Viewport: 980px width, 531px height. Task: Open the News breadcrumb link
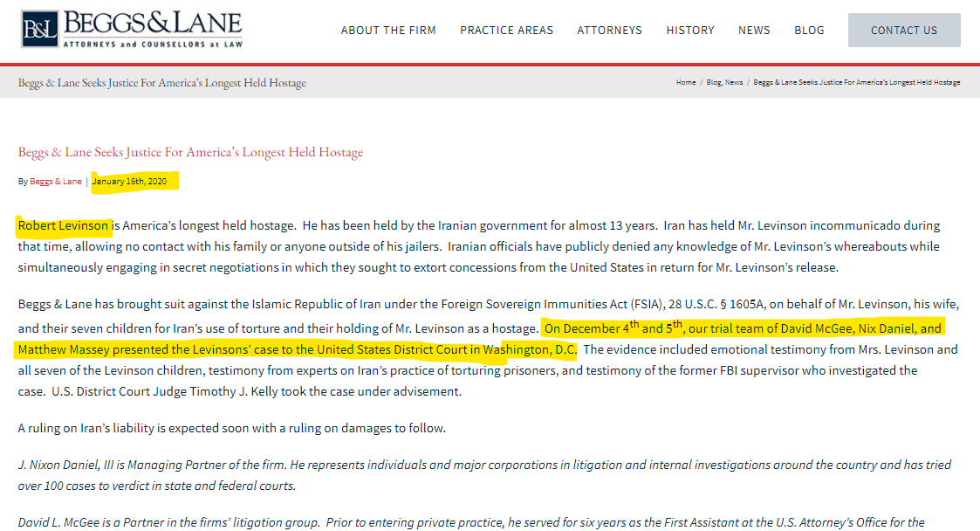pos(734,82)
